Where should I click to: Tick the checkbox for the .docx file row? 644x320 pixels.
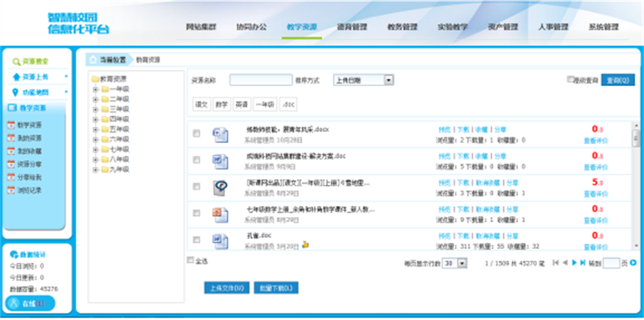[196, 133]
